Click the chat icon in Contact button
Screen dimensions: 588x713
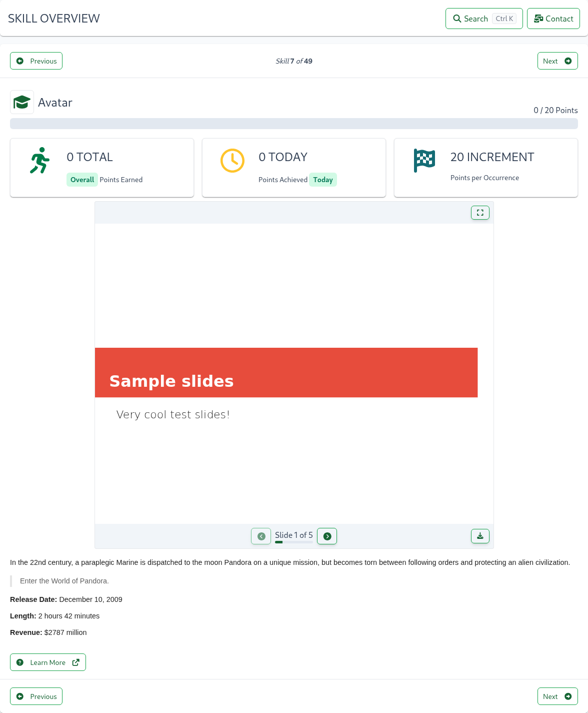click(x=538, y=19)
